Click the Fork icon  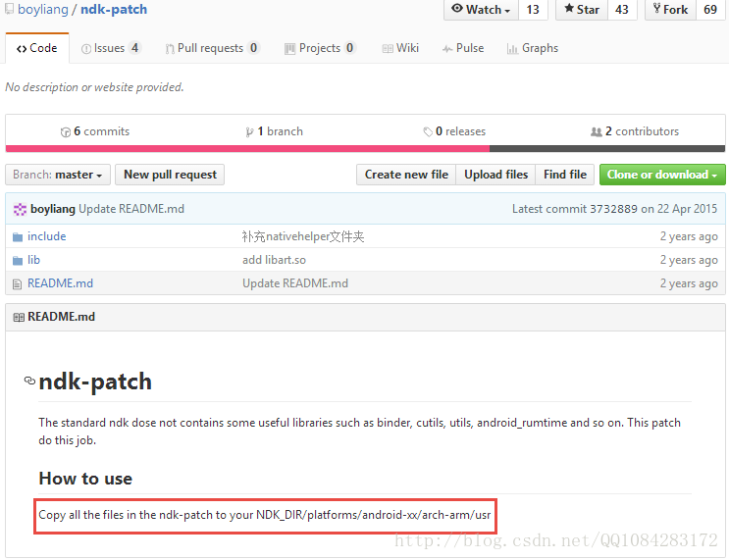[656, 9]
